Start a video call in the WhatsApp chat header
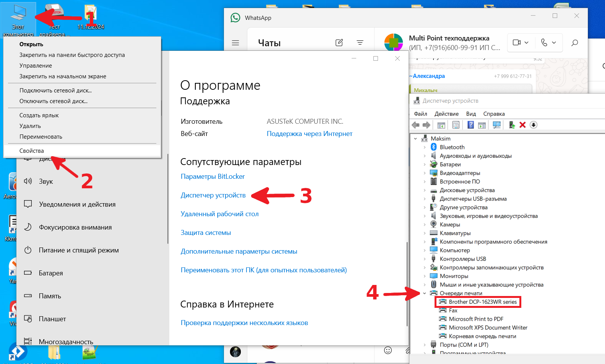The height and width of the screenshot is (364, 605). 517,42
